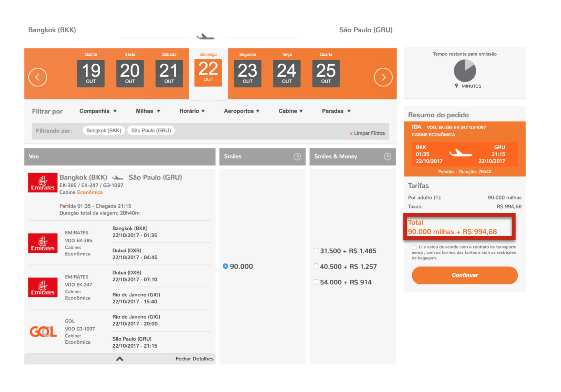Screen dimensions: 561x392
Task: Open the Companhia filter dropdown
Action: [x=98, y=111]
